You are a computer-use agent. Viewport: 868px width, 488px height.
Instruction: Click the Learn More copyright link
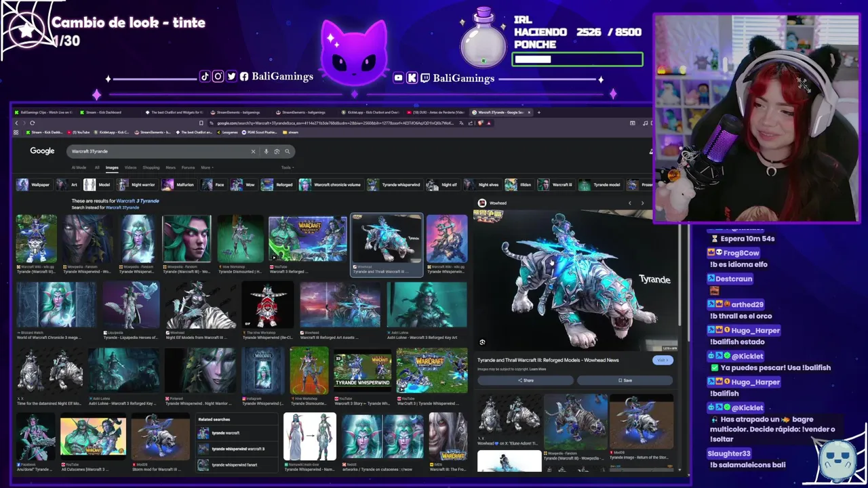click(538, 369)
